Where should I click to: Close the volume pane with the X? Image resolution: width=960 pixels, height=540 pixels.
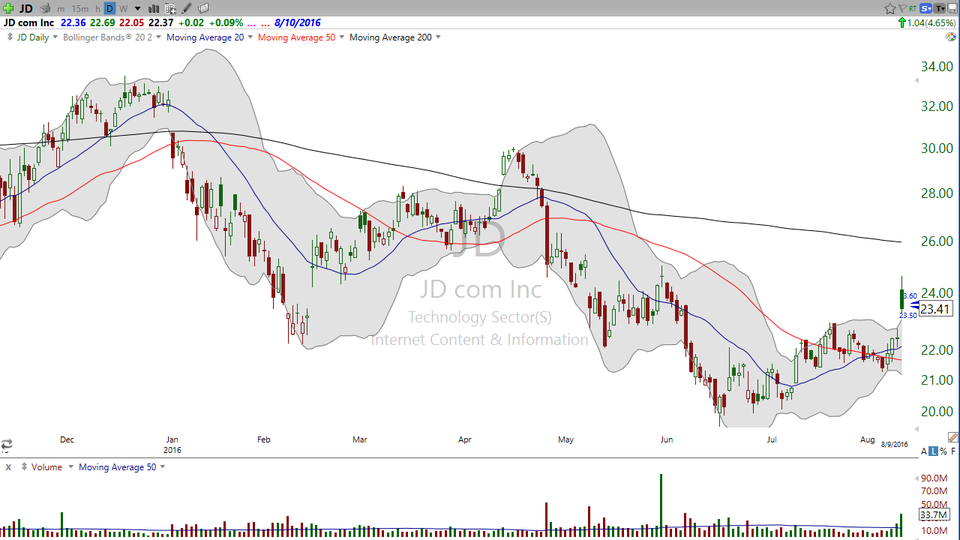pyautogui.click(x=9, y=467)
